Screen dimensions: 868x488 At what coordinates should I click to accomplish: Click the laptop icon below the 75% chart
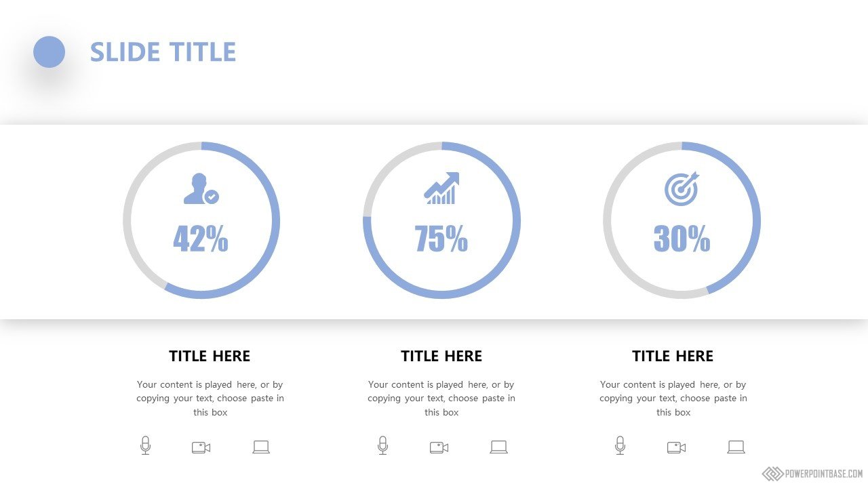coord(498,447)
